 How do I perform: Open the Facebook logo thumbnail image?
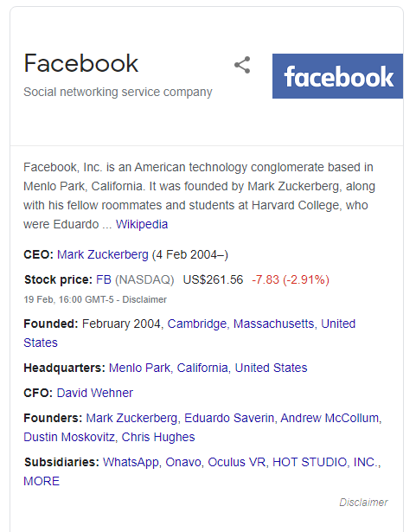pyautogui.click(x=337, y=76)
